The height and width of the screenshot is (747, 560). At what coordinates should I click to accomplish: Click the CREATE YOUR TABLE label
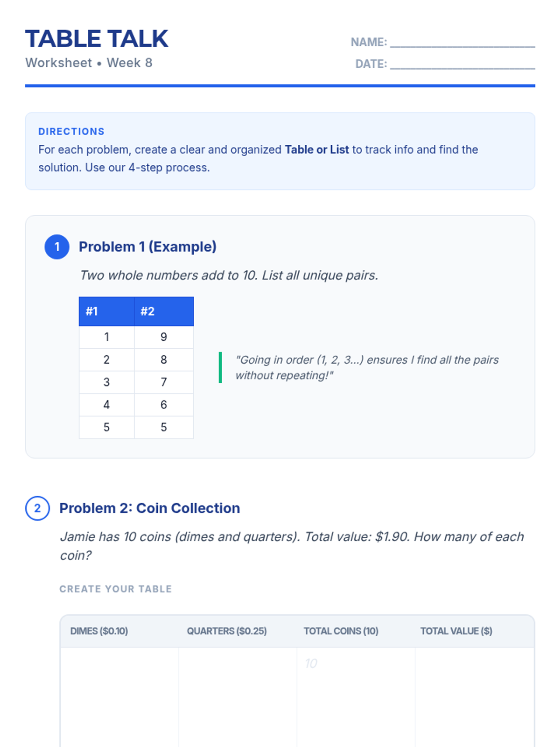116,589
